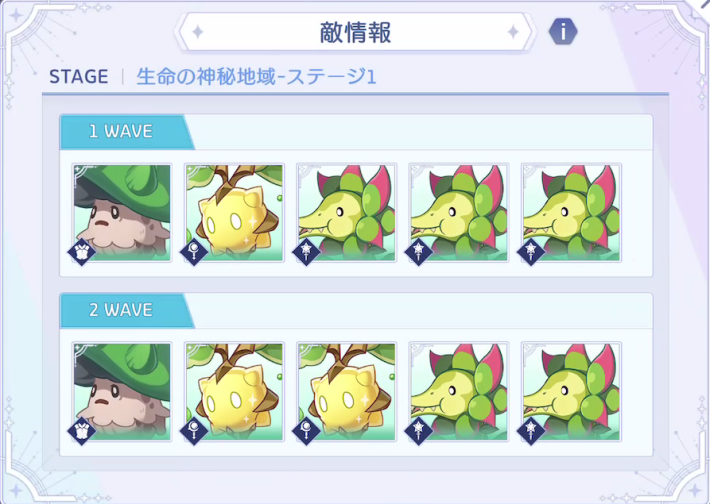
Task: Tap the last crocodile plant enemy in 2 WAVE
Action: pyautogui.click(x=571, y=391)
